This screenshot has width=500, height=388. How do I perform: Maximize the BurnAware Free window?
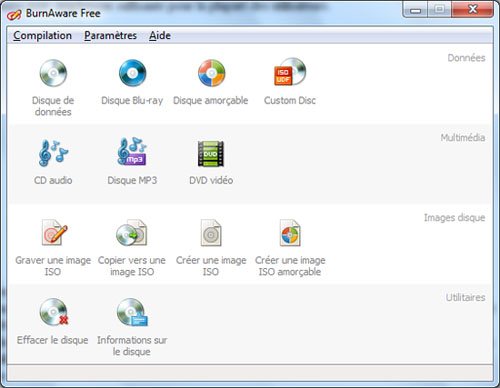pyautogui.click(x=439, y=10)
